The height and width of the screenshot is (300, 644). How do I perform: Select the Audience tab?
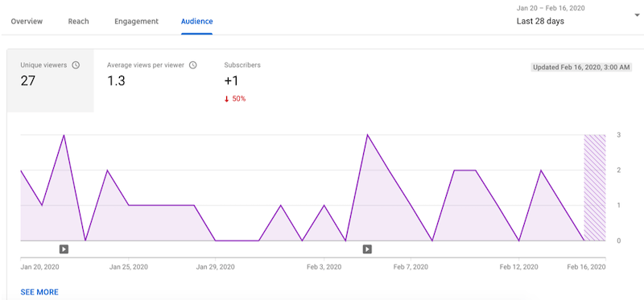[x=196, y=22]
